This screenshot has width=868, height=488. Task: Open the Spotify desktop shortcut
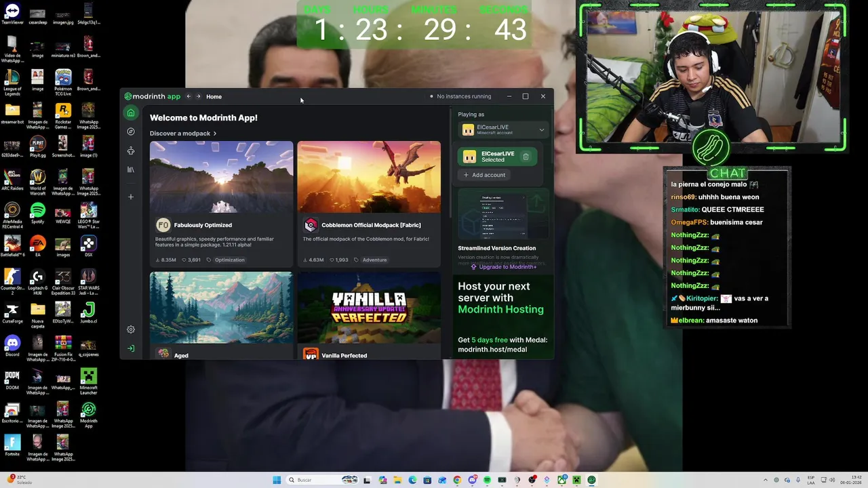coord(38,213)
